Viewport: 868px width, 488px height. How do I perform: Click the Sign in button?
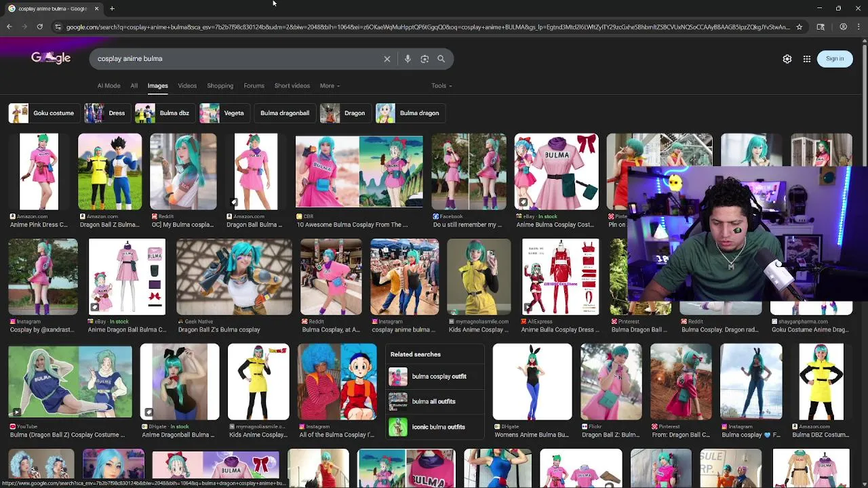(x=835, y=59)
